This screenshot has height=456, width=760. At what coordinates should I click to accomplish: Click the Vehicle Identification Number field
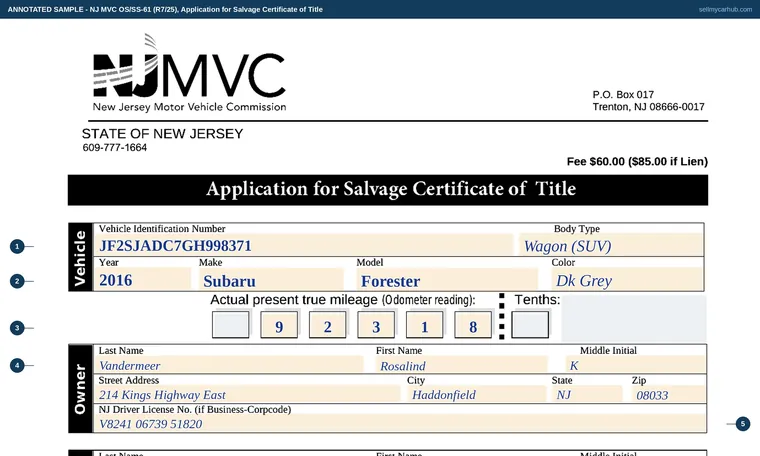[303, 245]
